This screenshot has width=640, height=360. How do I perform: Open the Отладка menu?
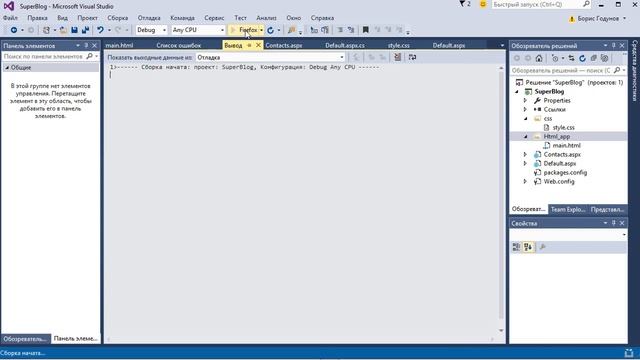(x=149, y=18)
